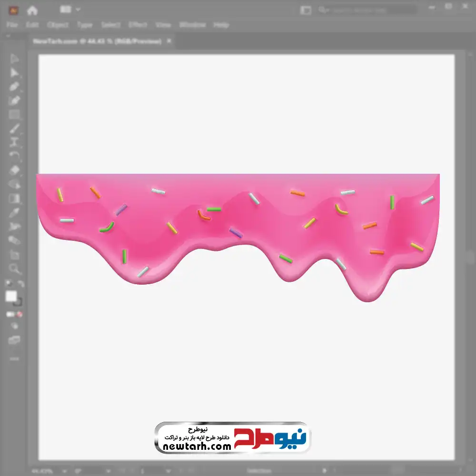This screenshot has width=476, height=476.
Task: Click the newtarh.com logo banner
Action: 232,438
